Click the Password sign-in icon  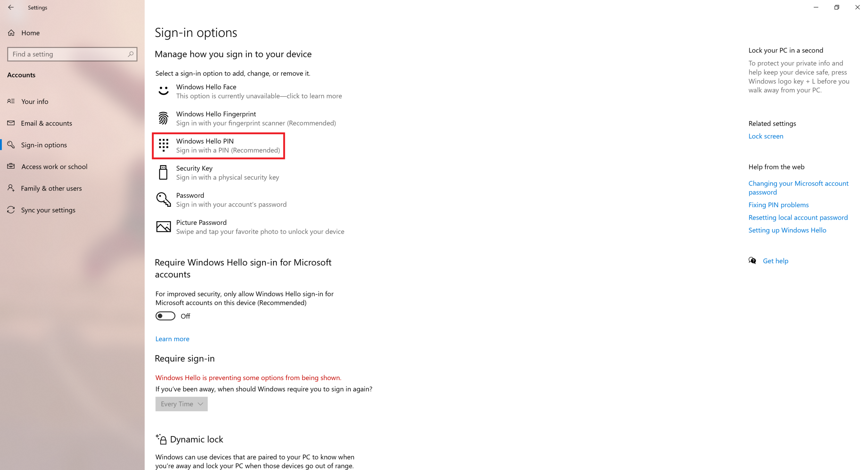coord(164,200)
